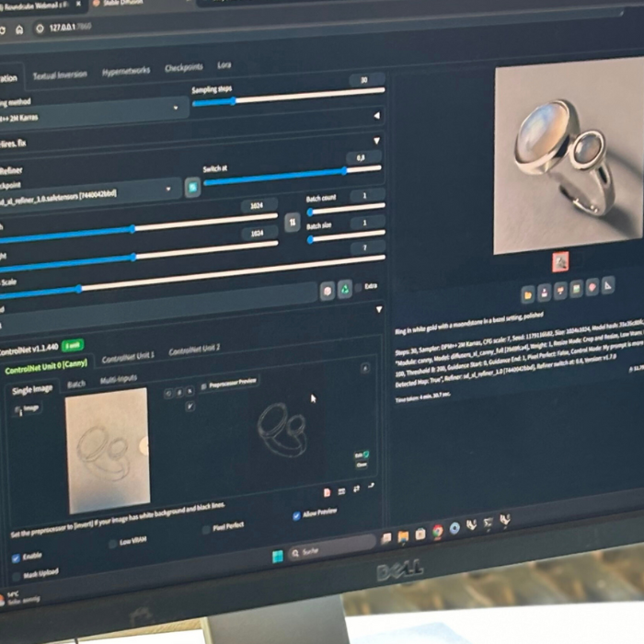
Task: Click the green recycle seed icon
Action: 344,289
